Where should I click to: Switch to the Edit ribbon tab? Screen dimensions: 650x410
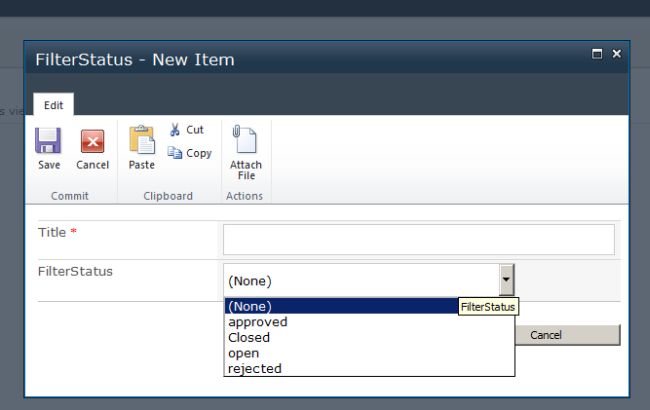click(x=53, y=105)
